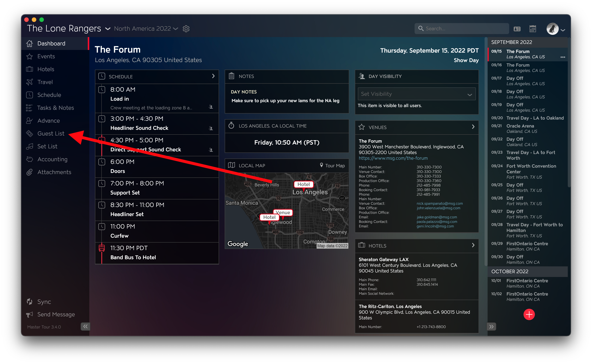
Task: Open the 8:30 PM Headliner Set entry
Action: click(x=157, y=210)
